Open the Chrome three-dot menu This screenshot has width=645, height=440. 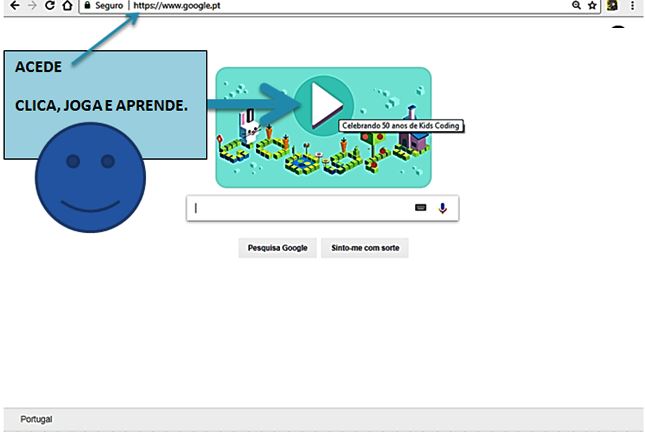pos(633,5)
